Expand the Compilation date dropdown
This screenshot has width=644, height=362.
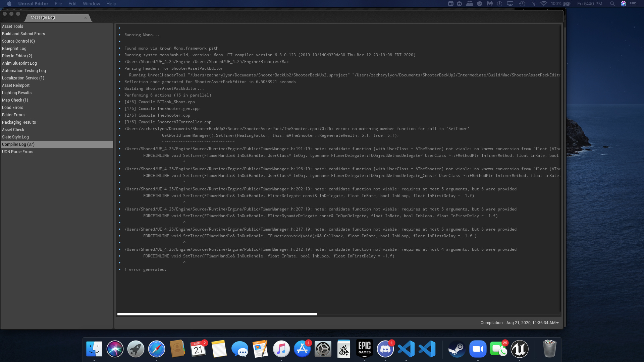pyautogui.click(x=558, y=323)
